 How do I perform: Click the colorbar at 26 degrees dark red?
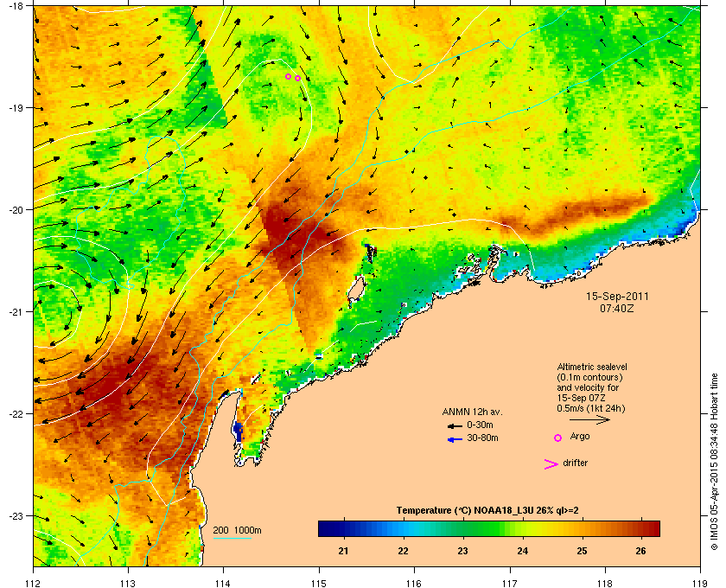pos(641,528)
